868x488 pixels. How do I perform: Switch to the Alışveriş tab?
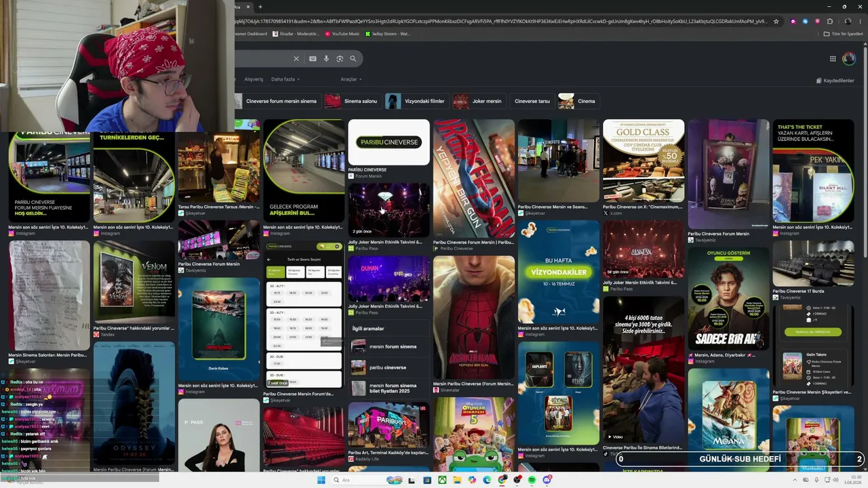click(254, 79)
